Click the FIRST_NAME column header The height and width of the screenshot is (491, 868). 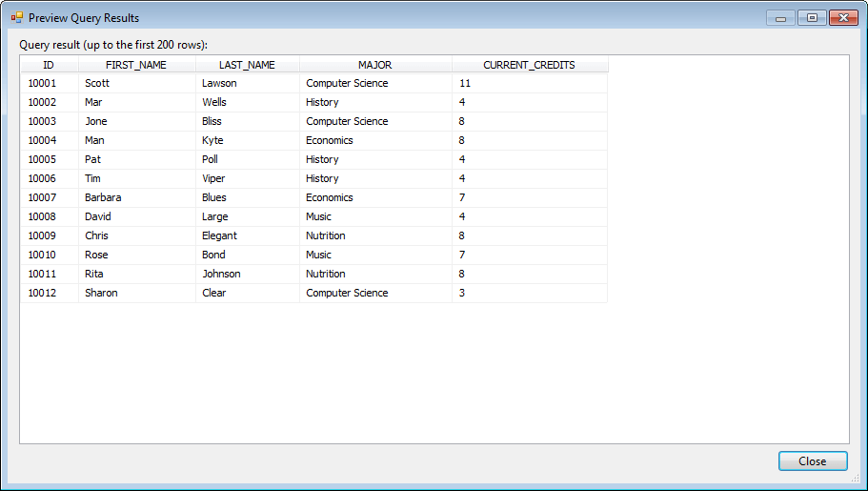tap(137, 65)
